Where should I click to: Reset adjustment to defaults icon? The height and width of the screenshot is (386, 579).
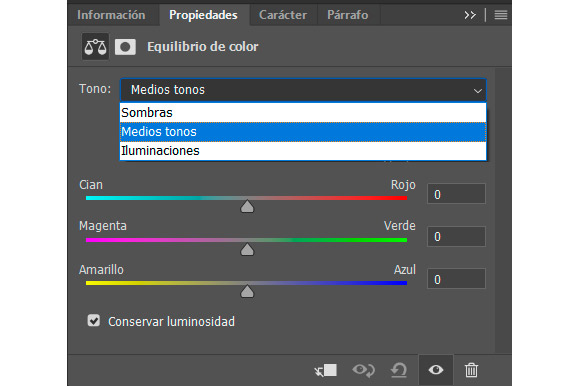399,370
